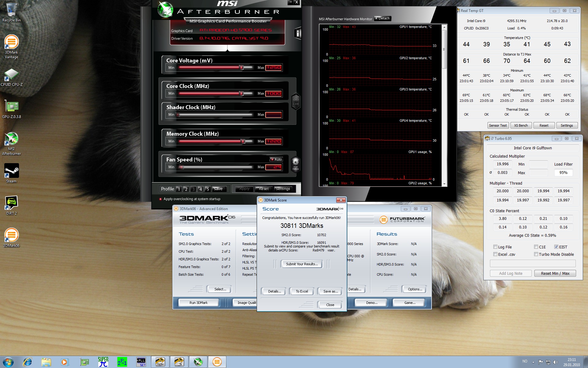Image resolution: width=588 pixels, height=368 pixels.
Task: Select Afterburner profile 4
Action: tap(200, 189)
